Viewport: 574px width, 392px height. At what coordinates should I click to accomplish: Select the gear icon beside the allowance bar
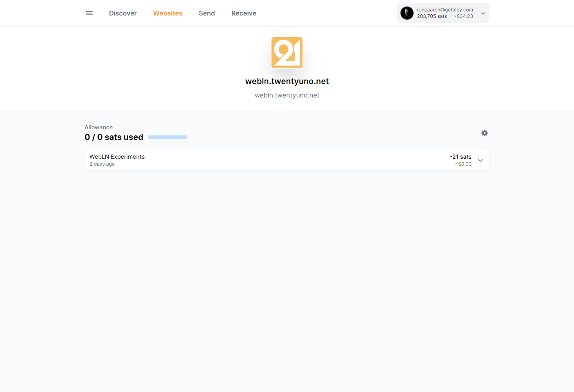[x=484, y=133]
